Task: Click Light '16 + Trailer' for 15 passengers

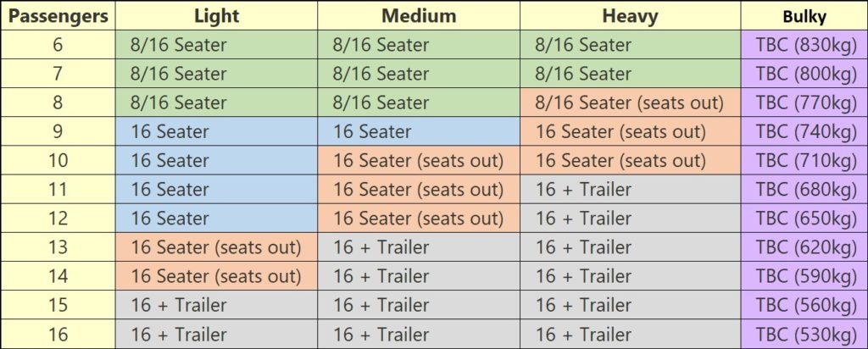Action: 217,305
